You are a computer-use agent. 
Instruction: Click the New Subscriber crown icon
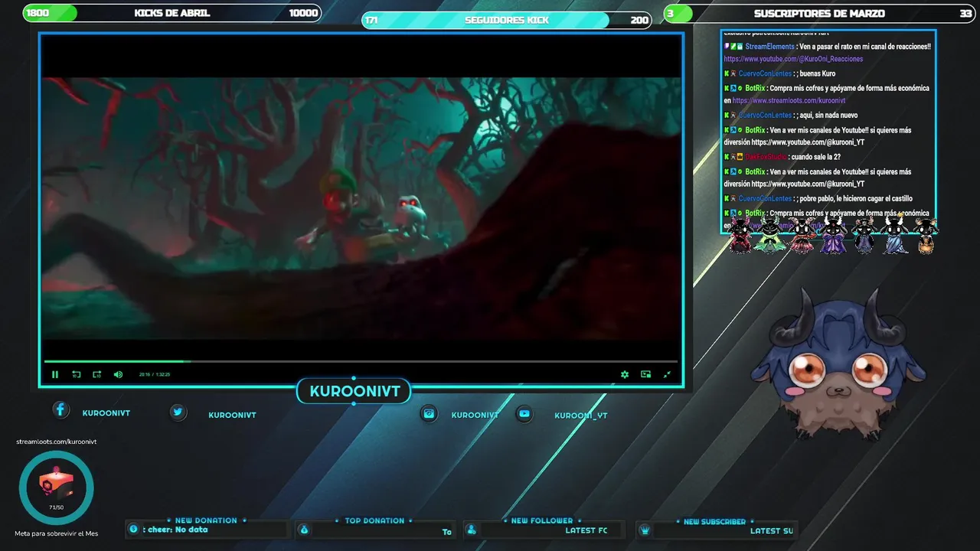tap(645, 530)
